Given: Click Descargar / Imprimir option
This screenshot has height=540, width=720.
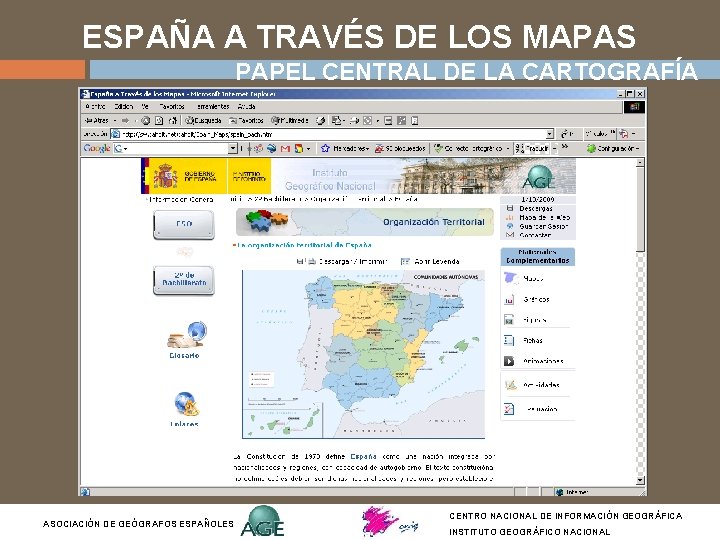Looking at the screenshot, I should 343,262.
